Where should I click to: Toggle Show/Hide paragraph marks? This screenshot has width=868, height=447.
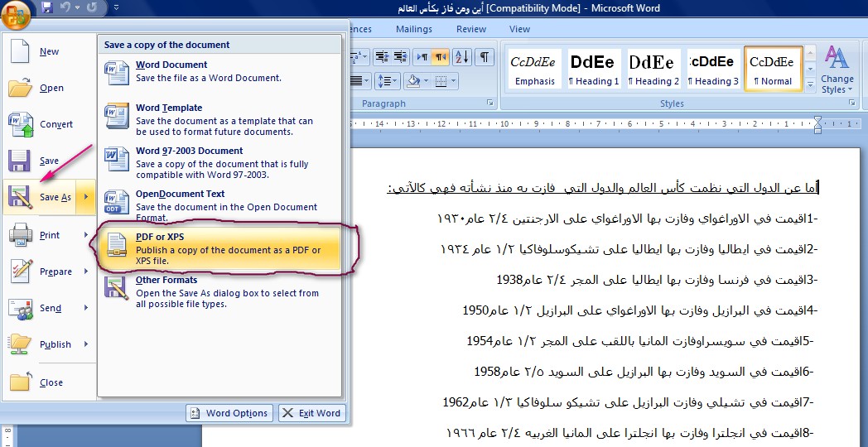click(x=485, y=56)
